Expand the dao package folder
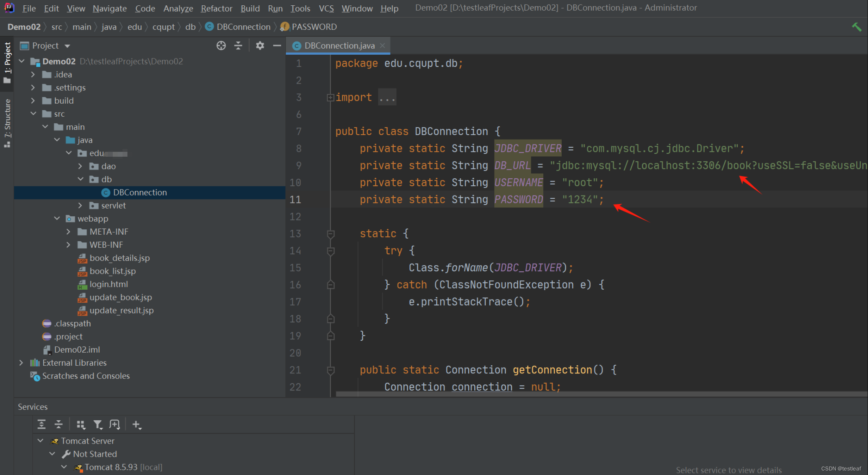868x475 pixels. [x=80, y=166]
